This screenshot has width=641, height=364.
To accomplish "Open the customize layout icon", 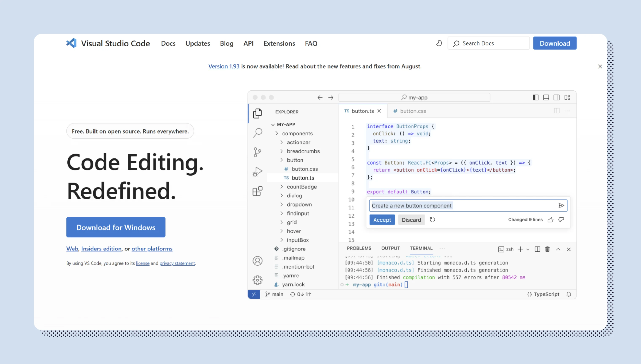I will coord(567,97).
